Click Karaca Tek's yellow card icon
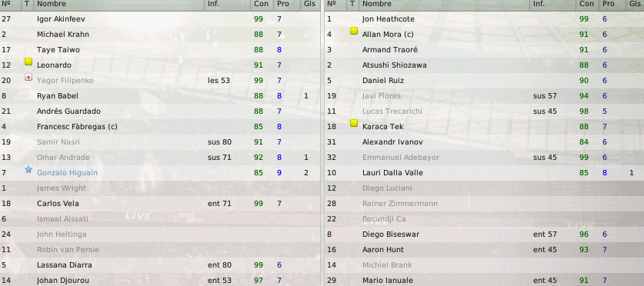644x286 pixels. (354, 124)
